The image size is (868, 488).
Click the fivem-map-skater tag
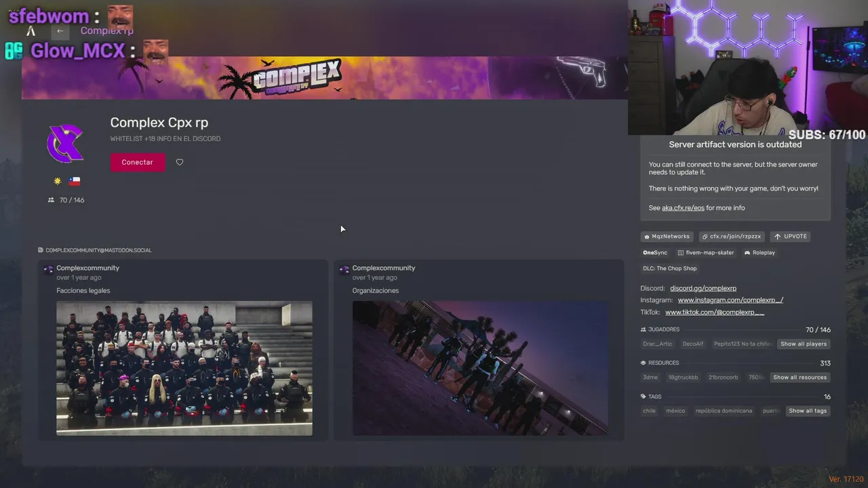tap(706, 253)
